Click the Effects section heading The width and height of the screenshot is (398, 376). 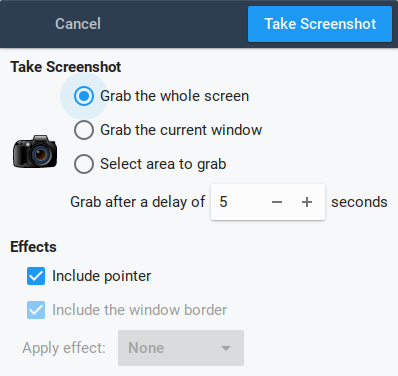coord(33,247)
